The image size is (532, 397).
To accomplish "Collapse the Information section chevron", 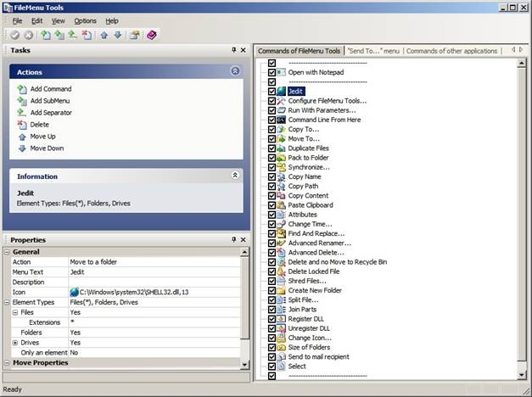I will 235,176.
